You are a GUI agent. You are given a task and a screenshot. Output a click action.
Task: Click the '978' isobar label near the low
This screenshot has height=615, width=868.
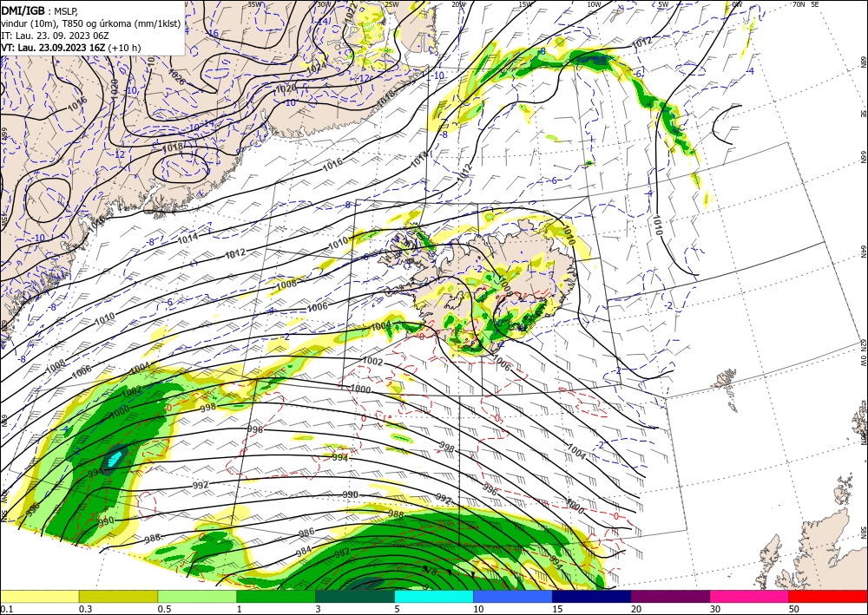pyautogui.click(x=431, y=570)
